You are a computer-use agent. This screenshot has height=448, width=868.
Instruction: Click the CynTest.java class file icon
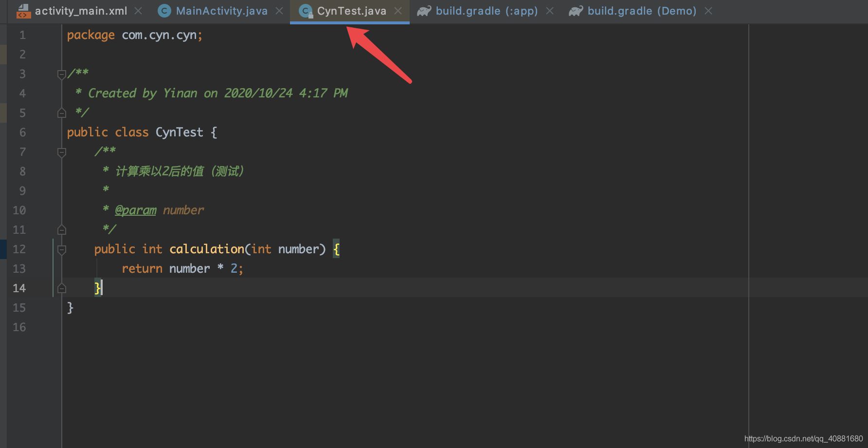pyautogui.click(x=306, y=11)
